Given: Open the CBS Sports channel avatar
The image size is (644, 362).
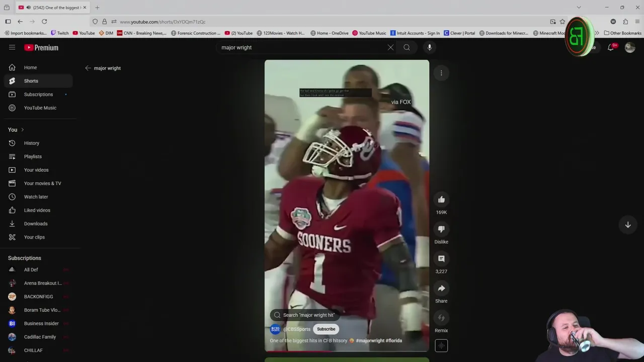Looking at the screenshot, I should click(x=275, y=329).
